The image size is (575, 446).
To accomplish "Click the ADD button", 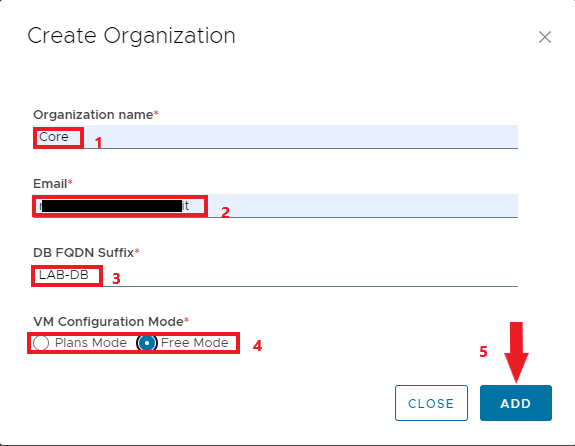I will click(x=516, y=403).
